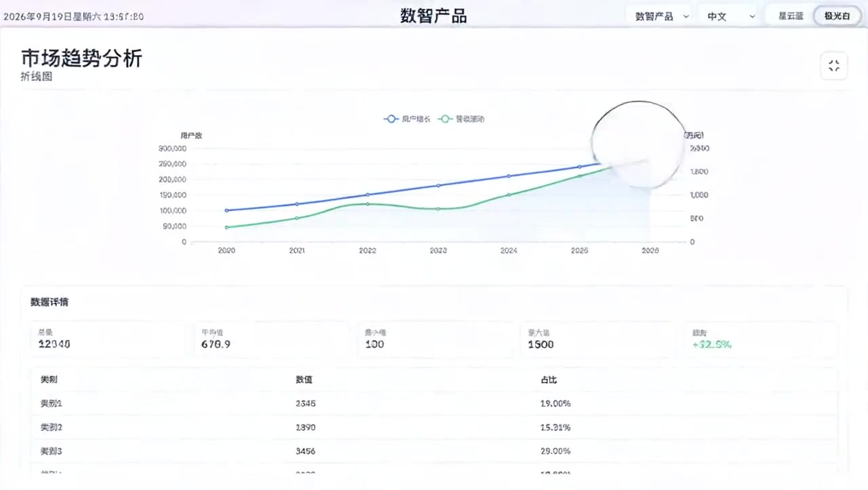Screen dimensions: 868x490
Task: Click the 类别1 row label
Action: pos(52,404)
